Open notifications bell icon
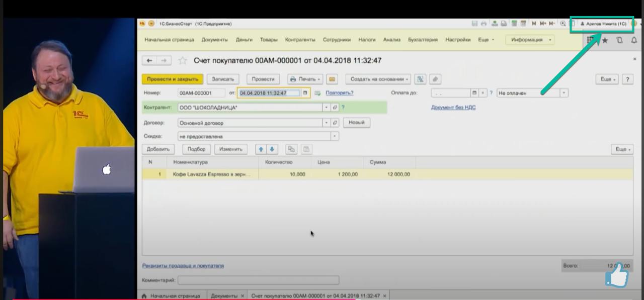Screen dimensions: 644x300 point(634,40)
